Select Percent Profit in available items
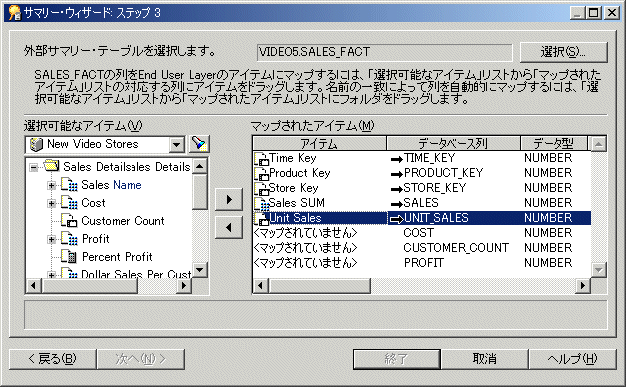The width and height of the screenshot is (626, 387). click(117, 257)
